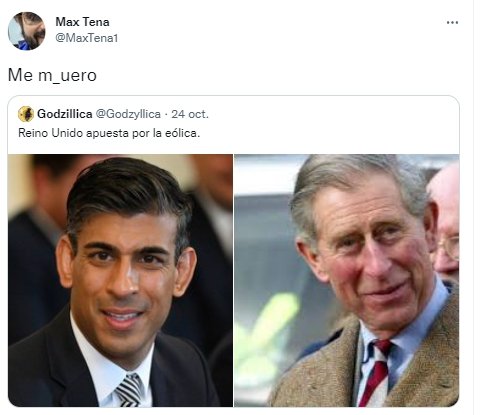This screenshot has height=415, width=481.
Task: View the right photo of man in tweed jacket
Action: coord(347,280)
